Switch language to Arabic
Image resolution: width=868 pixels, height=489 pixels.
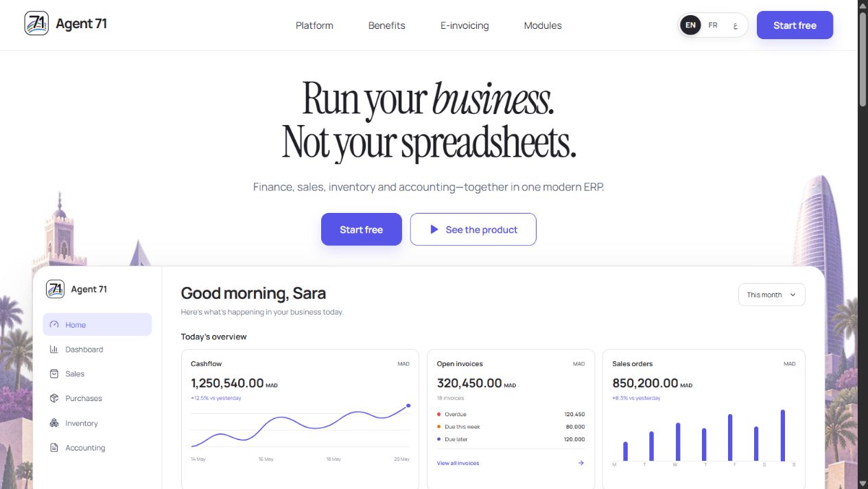[735, 25]
